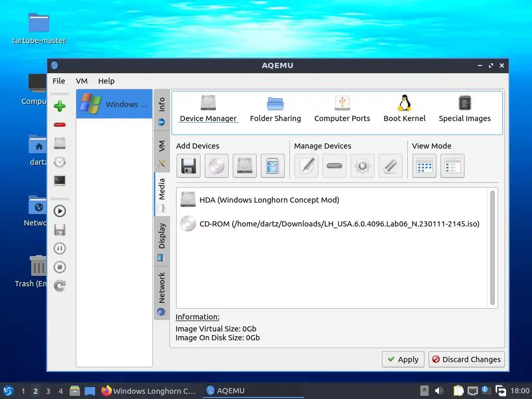Image resolution: width=532 pixels, height=399 pixels.
Task: Click the Information heading text
Action: pyautogui.click(x=197, y=317)
